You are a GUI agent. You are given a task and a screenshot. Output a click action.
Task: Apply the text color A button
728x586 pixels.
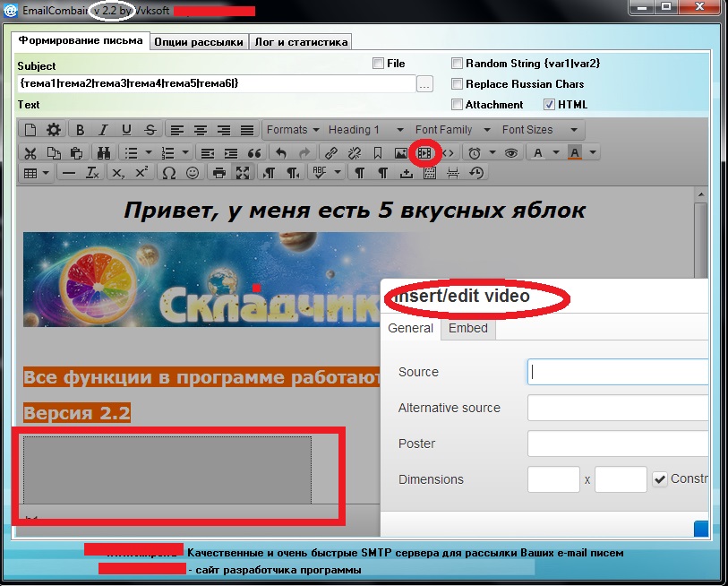(537, 152)
